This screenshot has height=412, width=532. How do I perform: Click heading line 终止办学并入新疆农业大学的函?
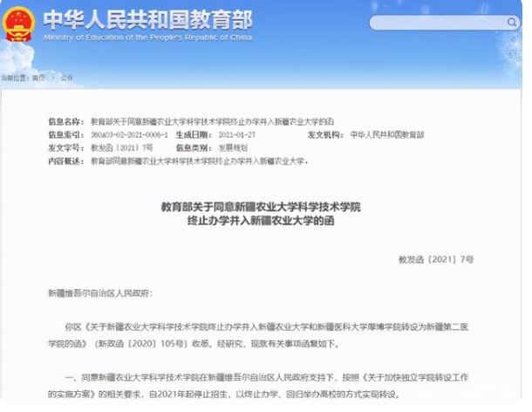click(x=261, y=221)
